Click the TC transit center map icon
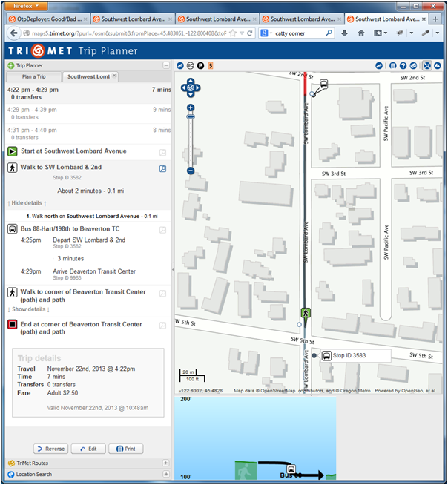Image resolution: width=448 pixels, height=485 pixels. pos(191,65)
